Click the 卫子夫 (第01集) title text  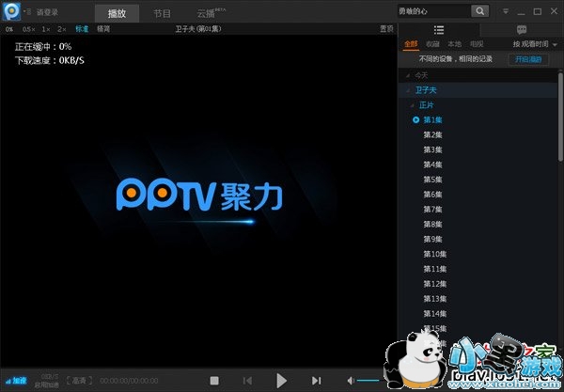[x=198, y=29]
